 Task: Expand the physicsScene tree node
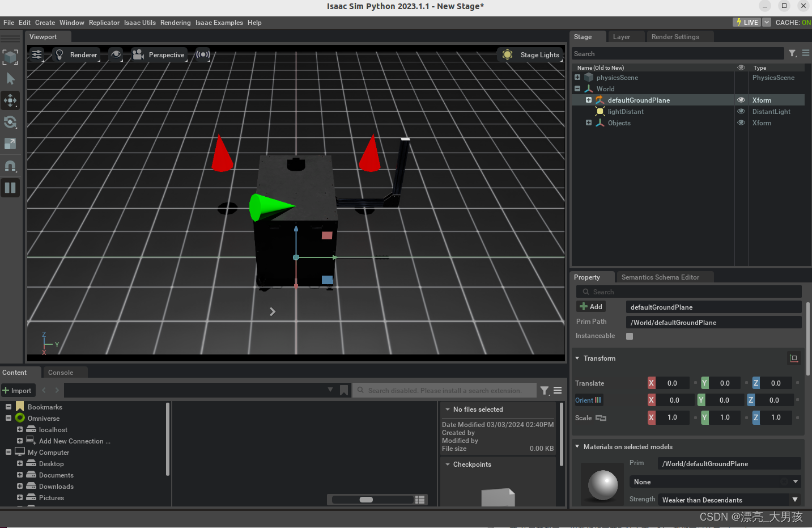click(577, 77)
